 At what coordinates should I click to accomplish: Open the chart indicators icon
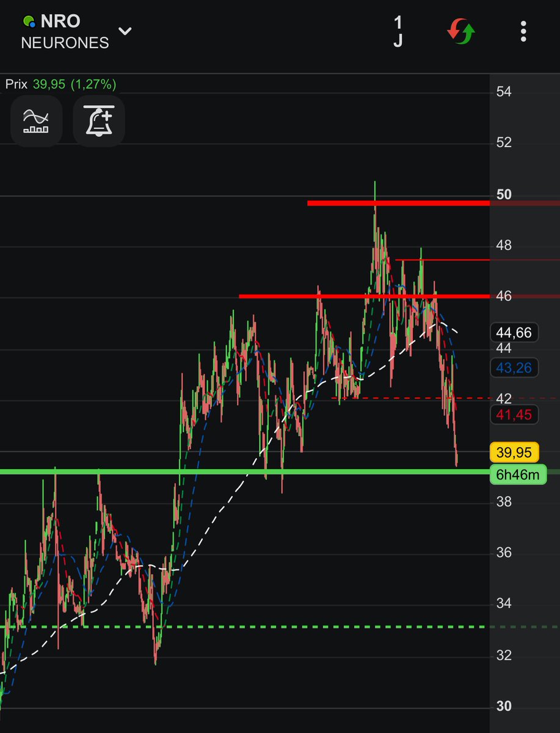pos(35,120)
